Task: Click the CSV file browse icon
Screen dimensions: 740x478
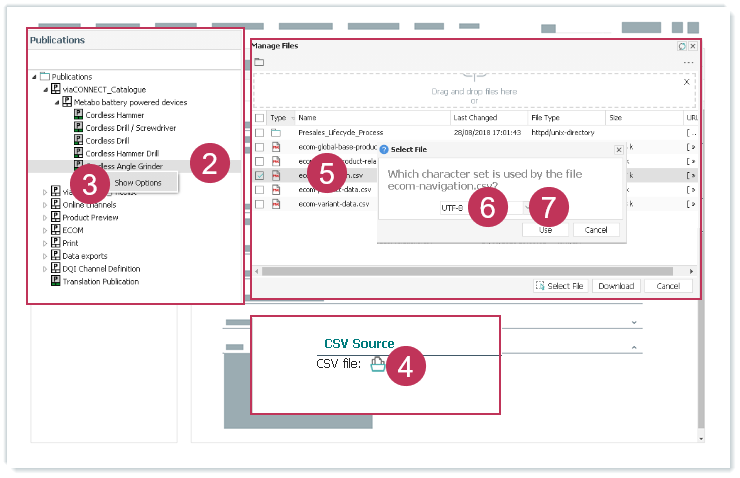Action: coord(377,365)
